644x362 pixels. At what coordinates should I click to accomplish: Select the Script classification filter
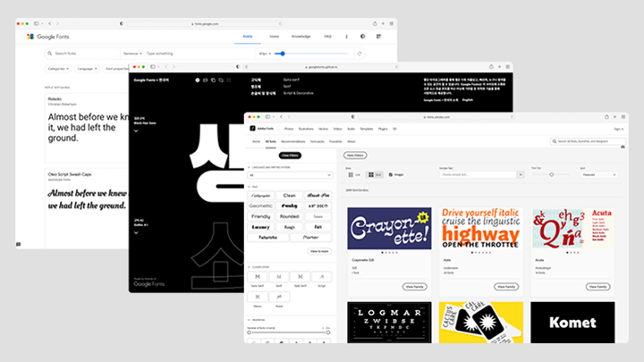tap(322, 277)
